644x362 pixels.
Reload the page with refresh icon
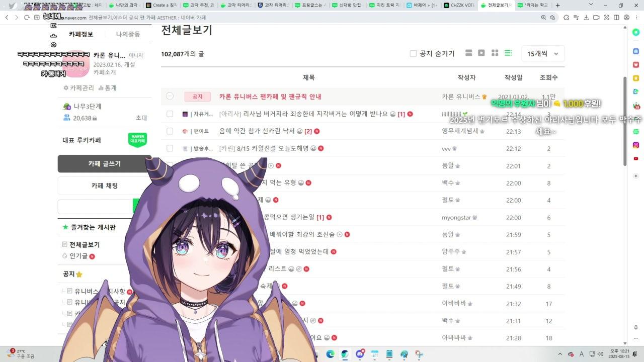(26, 17)
